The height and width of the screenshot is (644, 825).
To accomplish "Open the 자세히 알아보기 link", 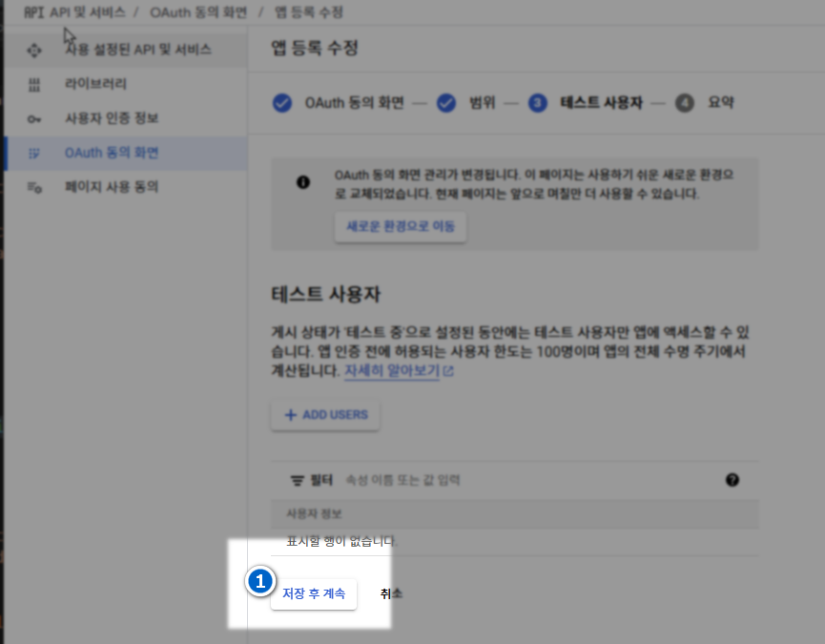I will coord(398,371).
